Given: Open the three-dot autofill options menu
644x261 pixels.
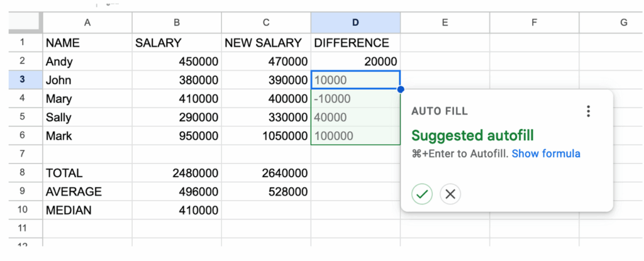Looking at the screenshot, I should click(x=588, y=111).
